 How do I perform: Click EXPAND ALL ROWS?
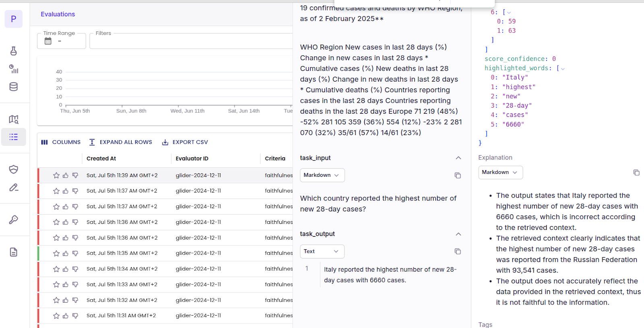[x=120, y=142]
